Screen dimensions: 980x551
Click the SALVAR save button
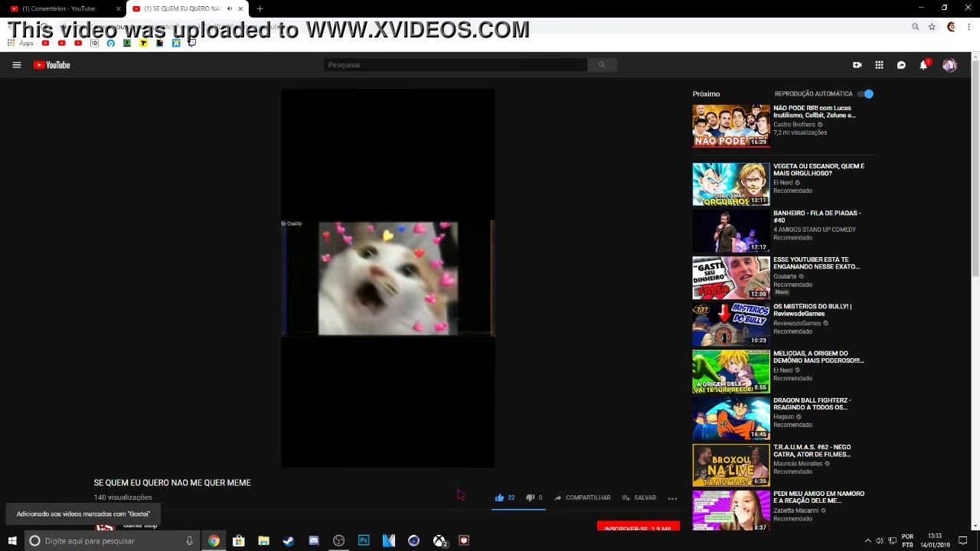639,497
